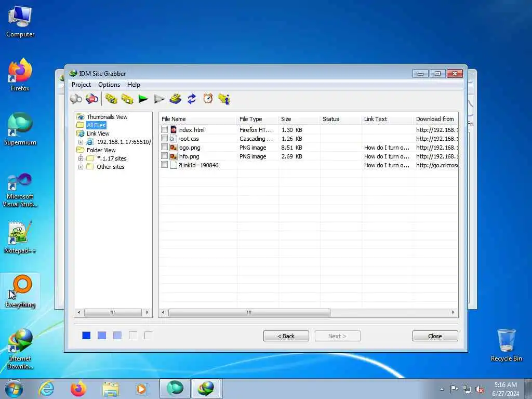Select All Files in the tree
The height and width of the screenshot is (399, 532).
(96, 125)
